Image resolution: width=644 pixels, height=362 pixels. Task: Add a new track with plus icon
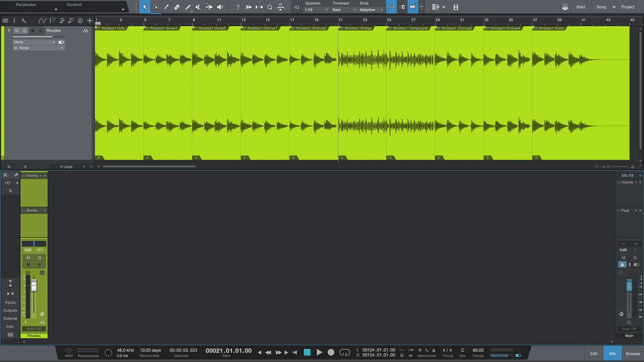point(90,21)
